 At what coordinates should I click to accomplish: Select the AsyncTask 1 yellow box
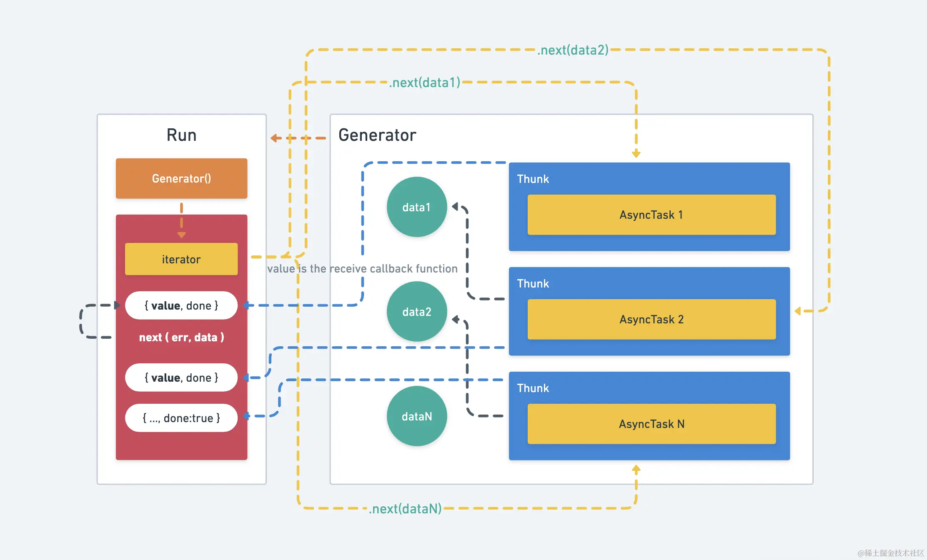click(651, 215)
